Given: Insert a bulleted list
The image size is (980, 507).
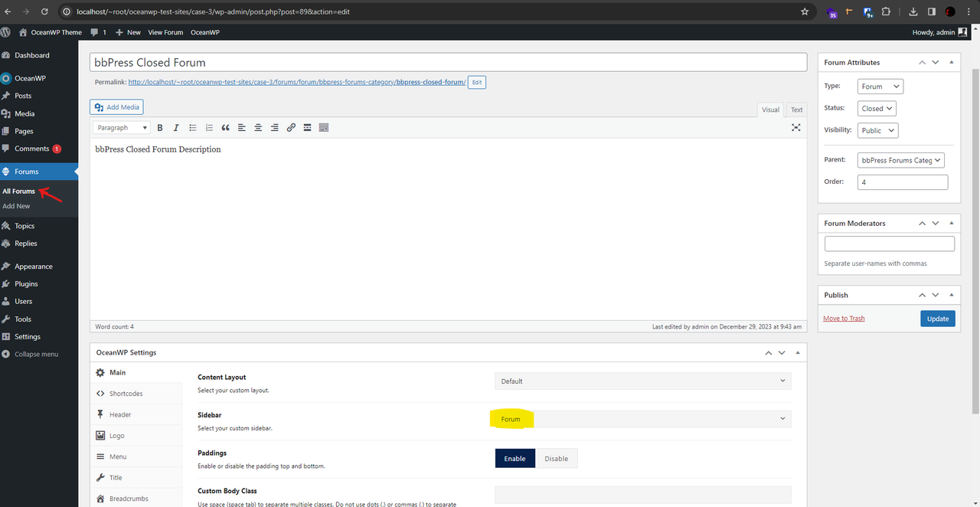Looking at the screenshot, I should click(x=193, y=128).
